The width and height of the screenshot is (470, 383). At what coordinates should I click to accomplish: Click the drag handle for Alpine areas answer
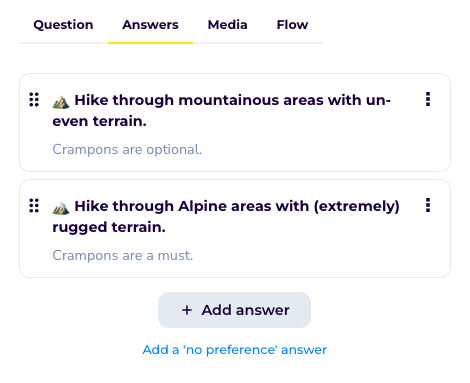point(34,206)
